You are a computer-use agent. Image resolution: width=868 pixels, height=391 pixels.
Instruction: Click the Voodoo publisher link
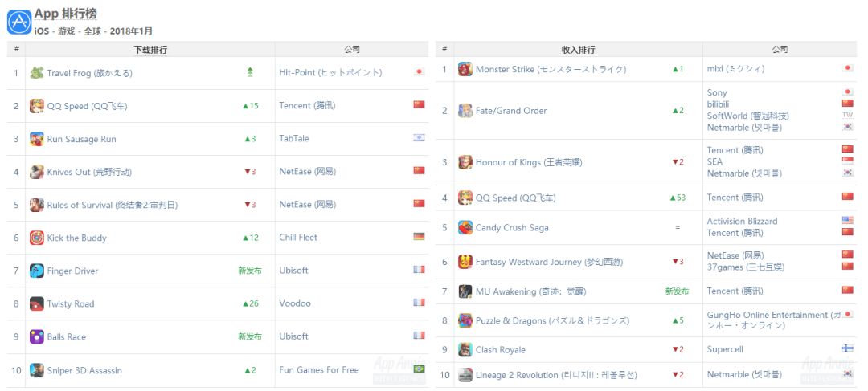[x=295, y=303]
